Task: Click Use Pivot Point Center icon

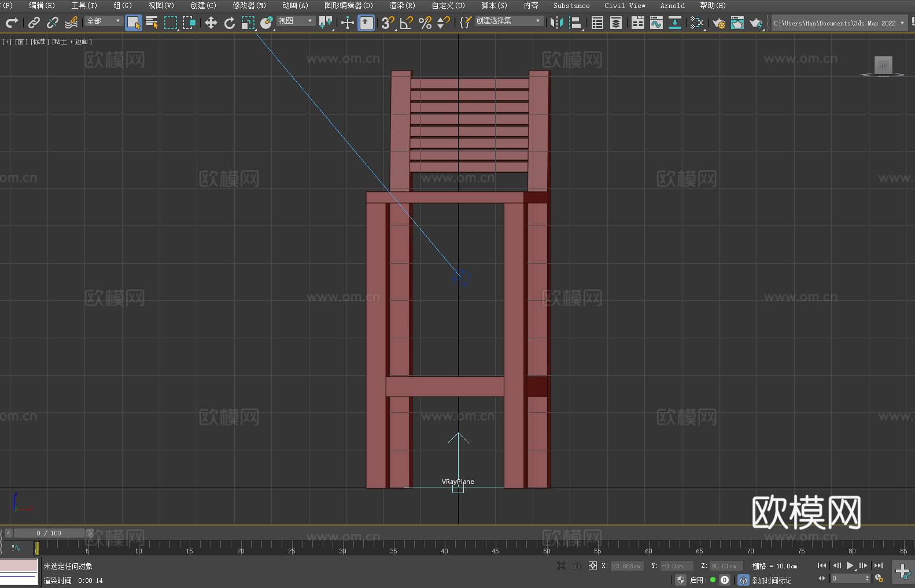Action: [x=326, y=23]
